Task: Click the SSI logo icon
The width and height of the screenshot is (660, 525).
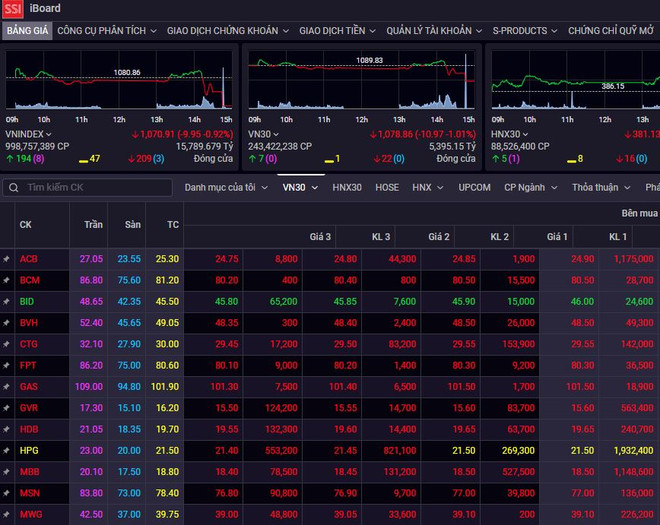Action: (x=12, y=9)
